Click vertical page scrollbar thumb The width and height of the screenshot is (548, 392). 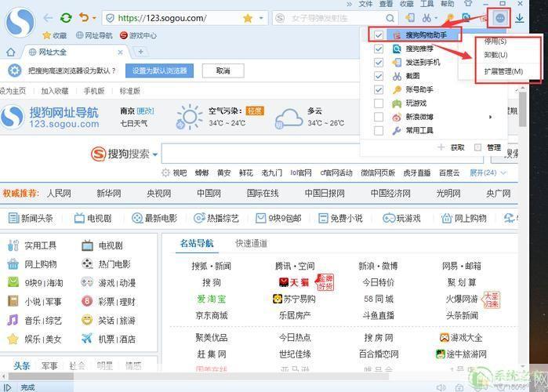[x=522, y=109]
